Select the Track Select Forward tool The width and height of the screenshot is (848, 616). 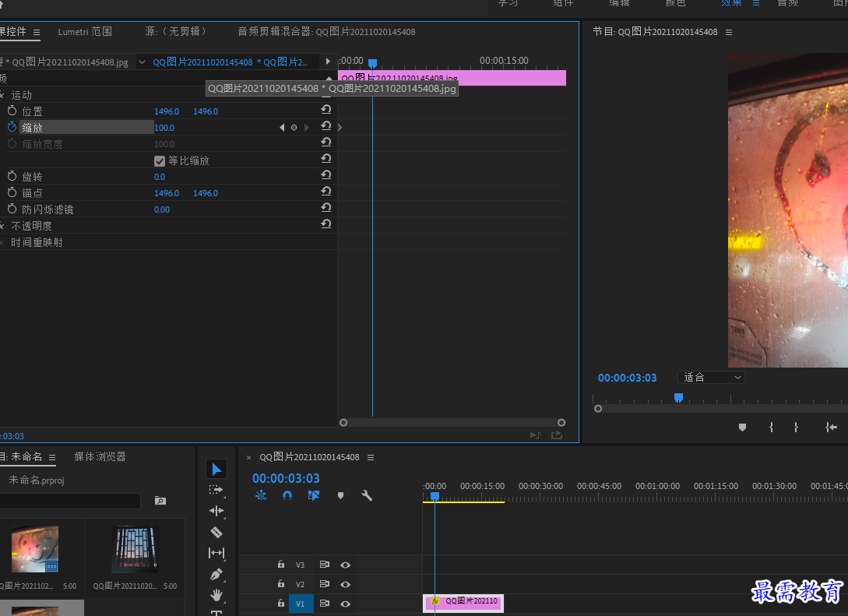(216, 490)
